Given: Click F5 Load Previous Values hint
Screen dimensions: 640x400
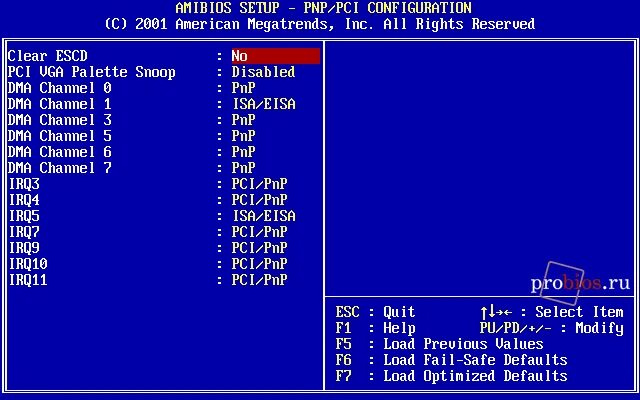Looking at the screenshot, I should point(440,344).
